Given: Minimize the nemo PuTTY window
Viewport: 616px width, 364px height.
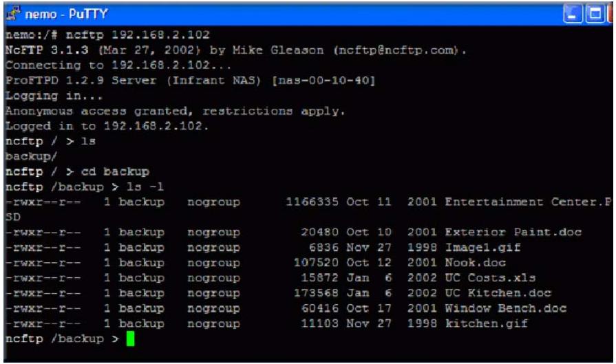Looking at the screenshot, I should [573, 14].
